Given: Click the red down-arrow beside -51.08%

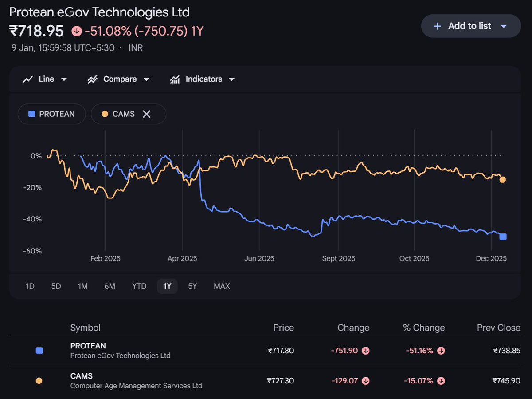Looking at the screenshot, I should (x=77, y=31).
